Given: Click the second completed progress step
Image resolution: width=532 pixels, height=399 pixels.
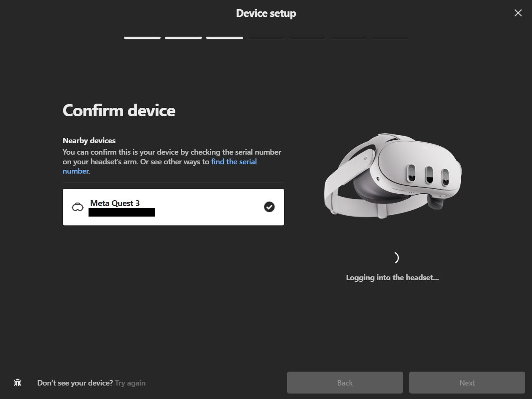Looking at the screenshot, I should coord(183,38).
